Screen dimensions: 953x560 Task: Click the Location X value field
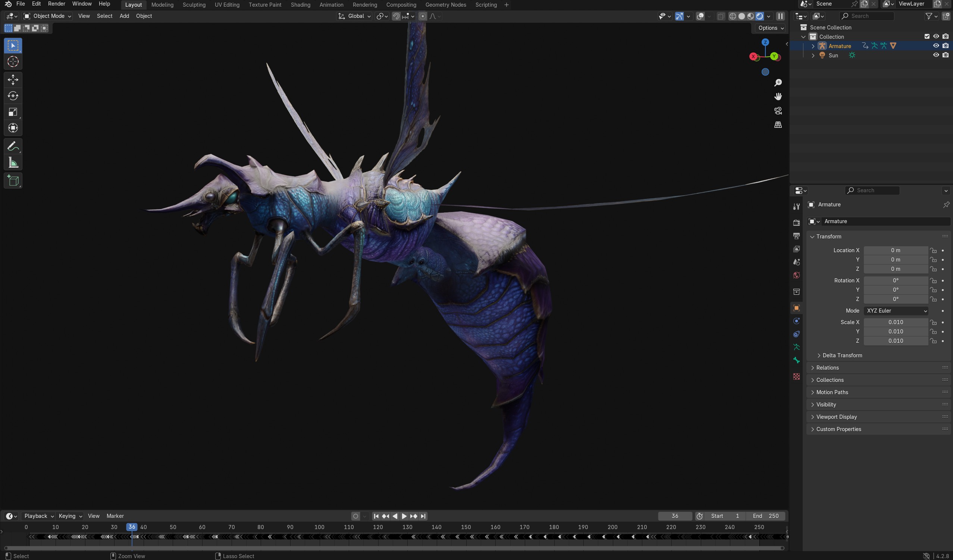(x=895, y=250)
